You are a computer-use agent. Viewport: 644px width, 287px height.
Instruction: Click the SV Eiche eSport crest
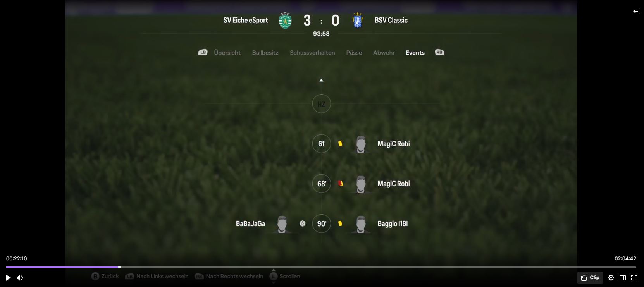tap(285, 21)
